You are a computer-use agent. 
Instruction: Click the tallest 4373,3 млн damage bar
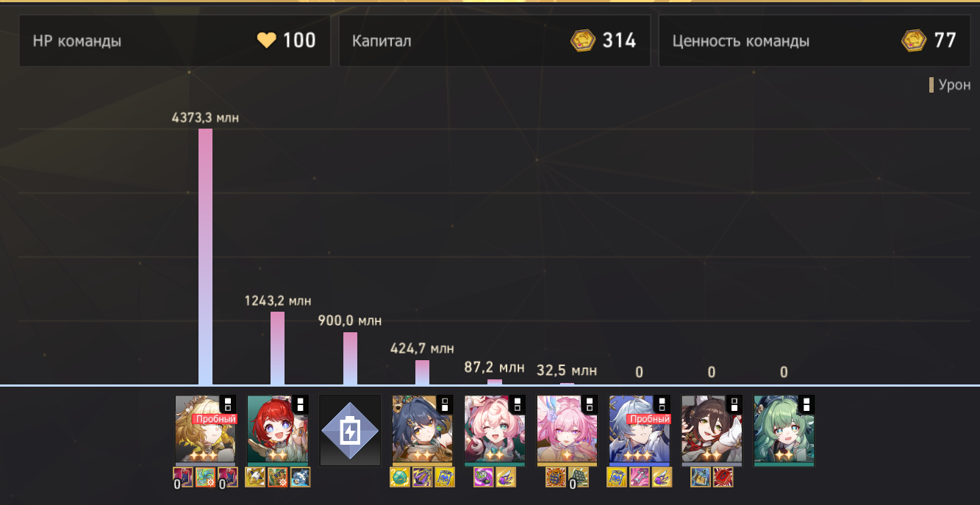point(205,257)
